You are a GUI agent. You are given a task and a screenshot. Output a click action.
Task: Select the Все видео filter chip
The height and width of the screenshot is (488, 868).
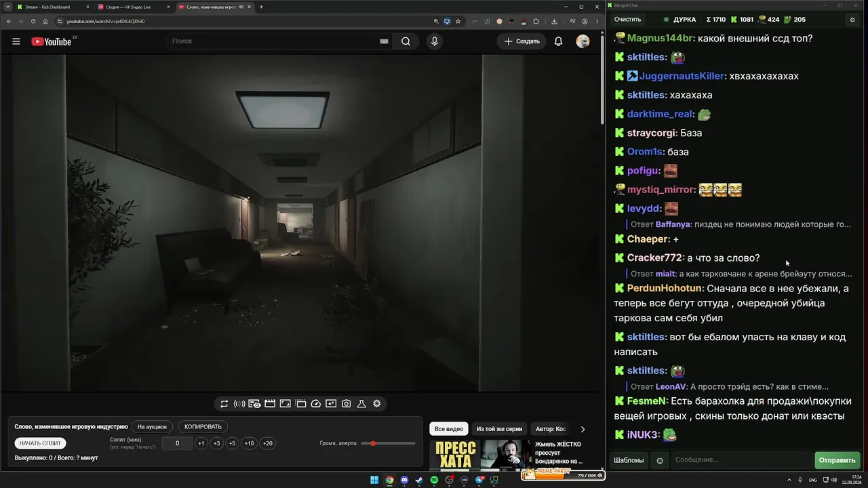[449, 429]
